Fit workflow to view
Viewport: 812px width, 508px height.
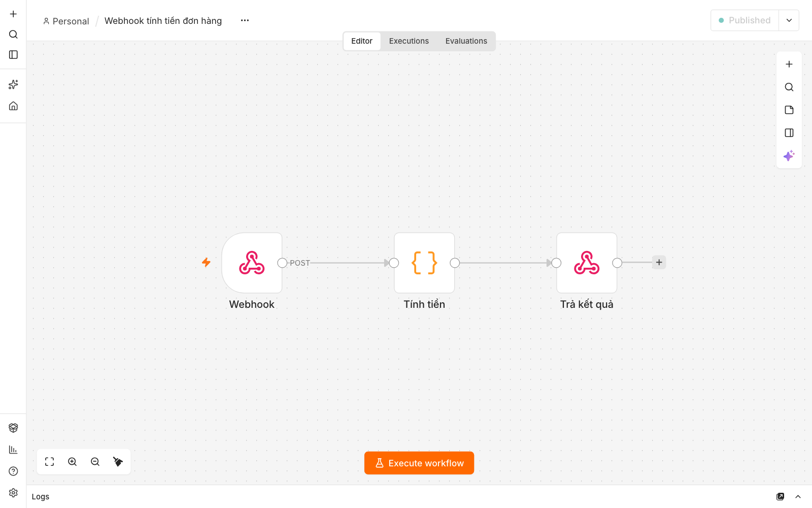point(50,462)
